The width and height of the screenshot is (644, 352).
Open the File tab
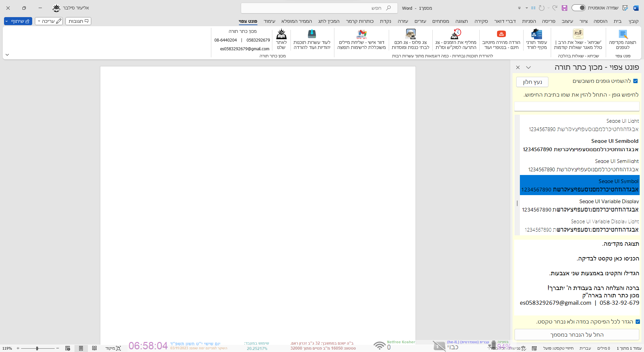634,21
